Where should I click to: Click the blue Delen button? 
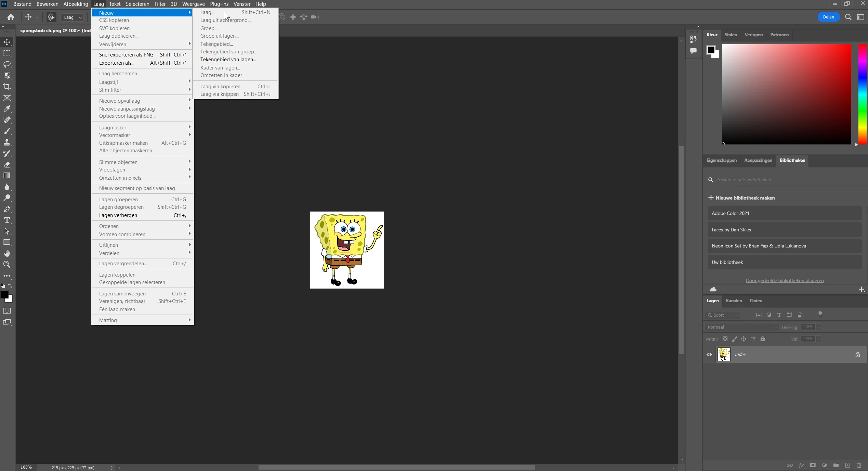[x=828, y=17]
